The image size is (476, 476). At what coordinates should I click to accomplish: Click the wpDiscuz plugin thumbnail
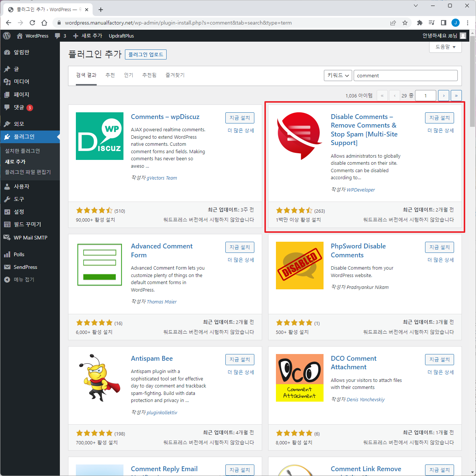100,136
